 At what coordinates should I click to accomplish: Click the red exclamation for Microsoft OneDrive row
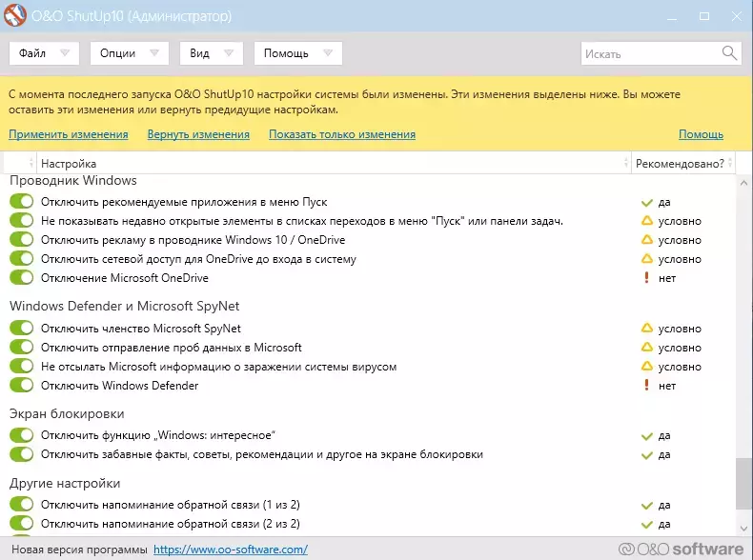coord(646,277)
